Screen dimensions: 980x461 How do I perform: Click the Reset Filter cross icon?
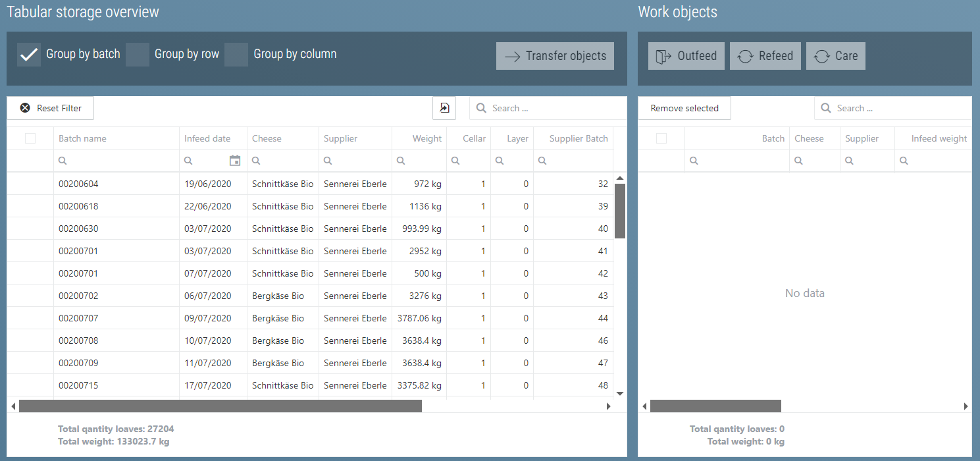pyautogui.click(x=25, y=107)
